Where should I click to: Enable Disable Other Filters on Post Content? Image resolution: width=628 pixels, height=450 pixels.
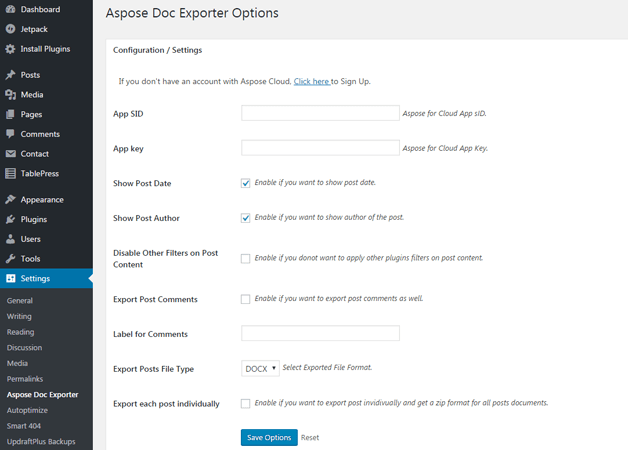246,258
